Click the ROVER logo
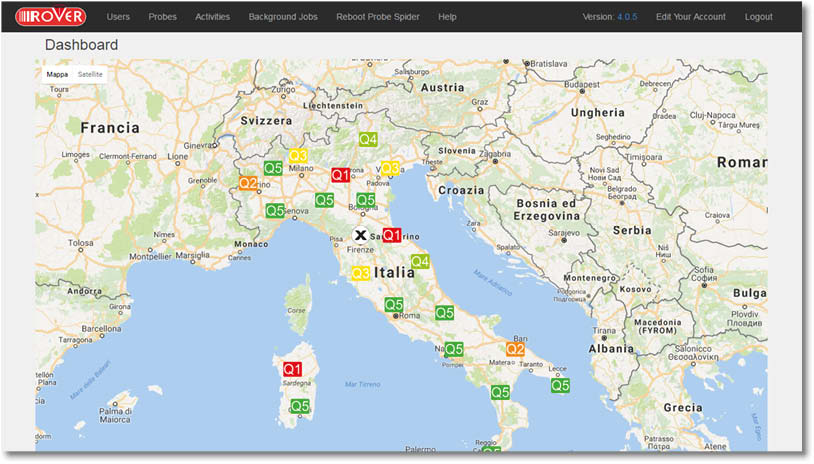Image resolution: width=814 pixels, height=464 pixels. 50,16
